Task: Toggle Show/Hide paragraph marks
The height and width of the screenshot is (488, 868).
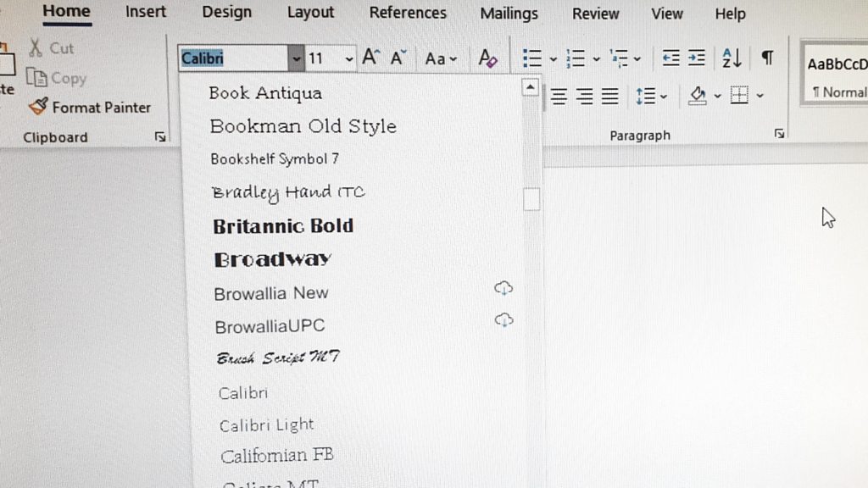Action: [767, 57]
